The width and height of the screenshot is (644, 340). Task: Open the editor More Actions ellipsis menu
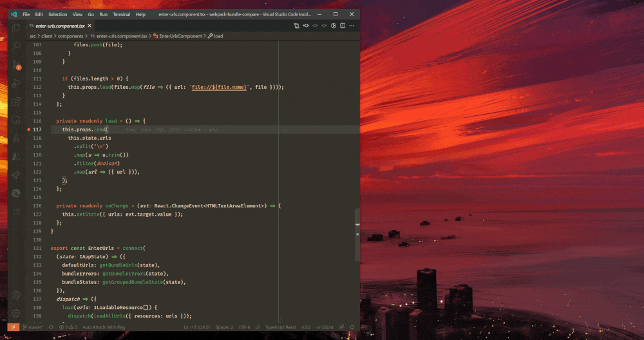point(352,26)
